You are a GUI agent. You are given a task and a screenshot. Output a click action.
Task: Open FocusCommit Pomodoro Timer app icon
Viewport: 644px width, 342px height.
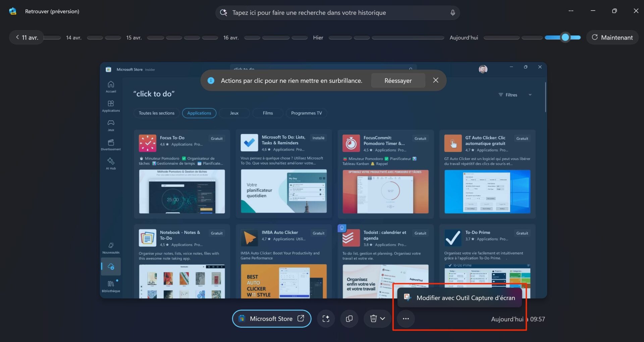pyautogui.click(x=351, y=143)
